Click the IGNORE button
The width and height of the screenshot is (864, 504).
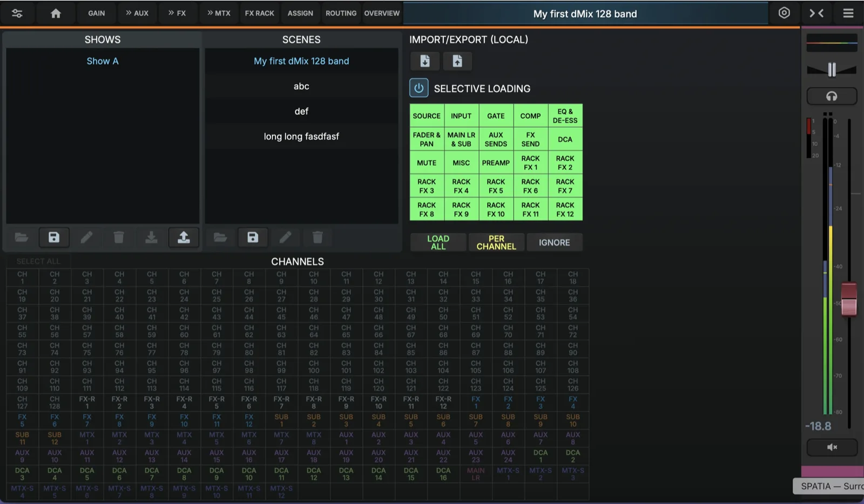tap(555, 242)
